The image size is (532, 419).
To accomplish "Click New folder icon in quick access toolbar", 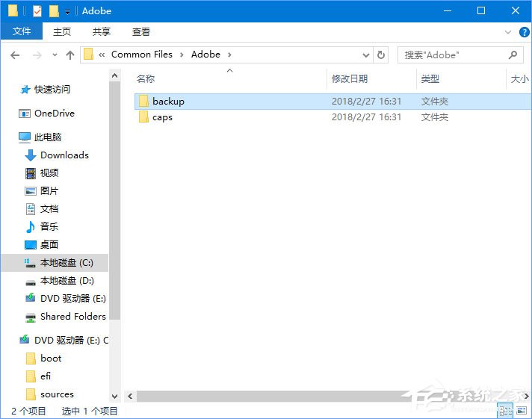I will click(x=54, y=11).
